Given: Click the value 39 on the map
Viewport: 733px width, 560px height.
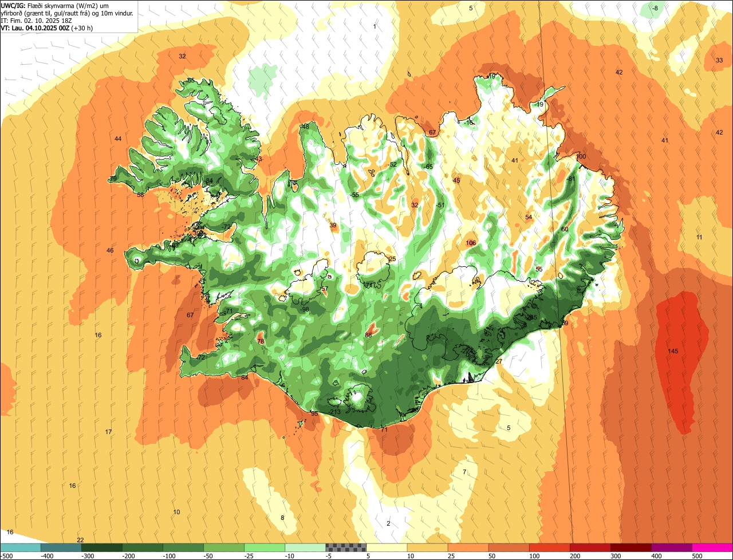Looking at the screenshot, I should tap(333, 225).
